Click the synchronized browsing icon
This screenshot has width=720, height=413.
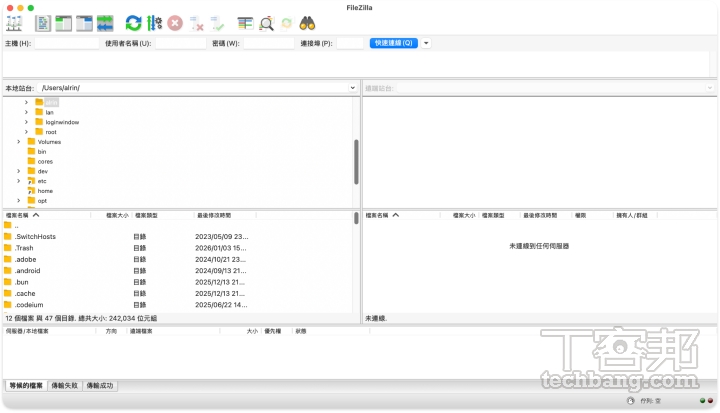tap(287, 22)
